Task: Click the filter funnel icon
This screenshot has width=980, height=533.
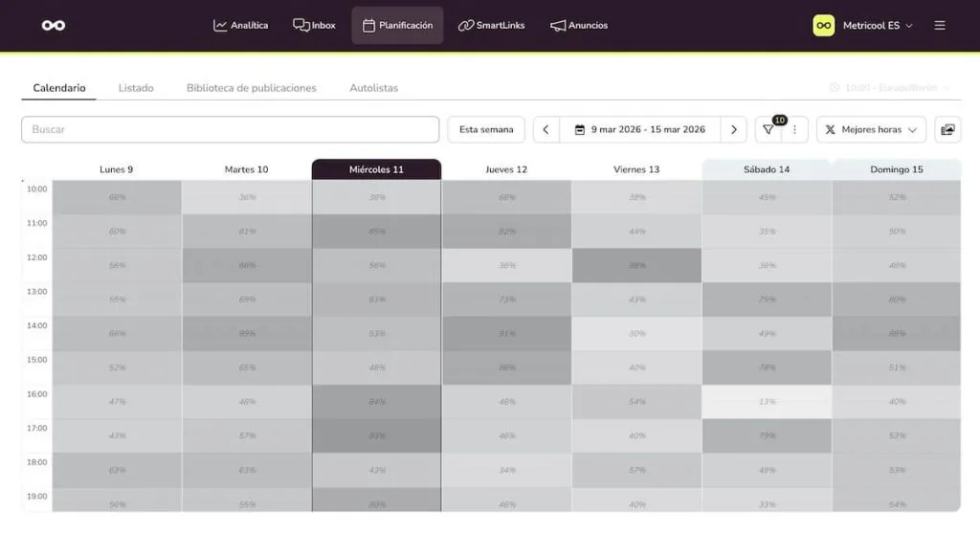Action: click(x=768, y=130)
